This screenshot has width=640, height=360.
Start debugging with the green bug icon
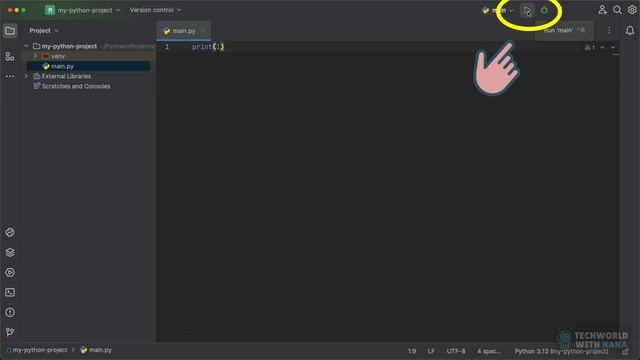(544, 10)
